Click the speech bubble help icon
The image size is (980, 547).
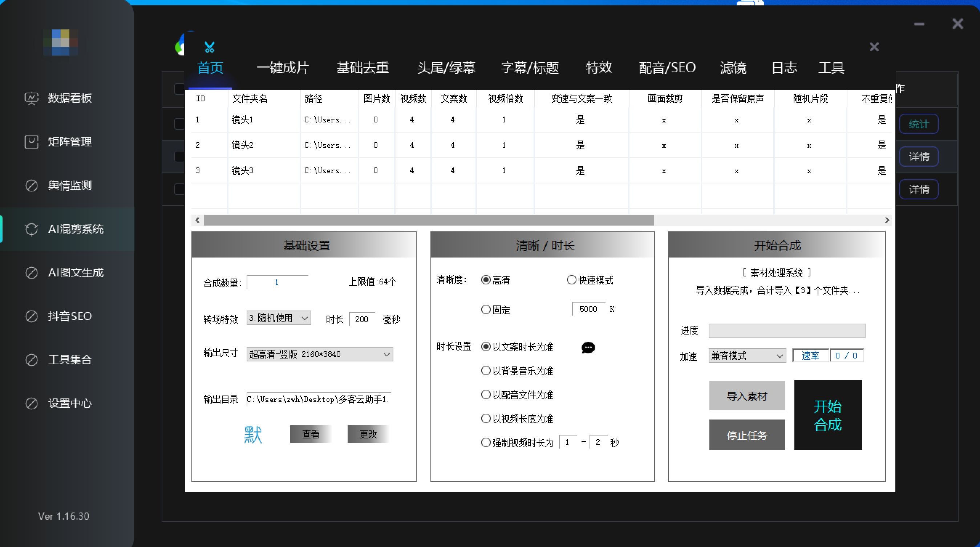click(588, 348)
